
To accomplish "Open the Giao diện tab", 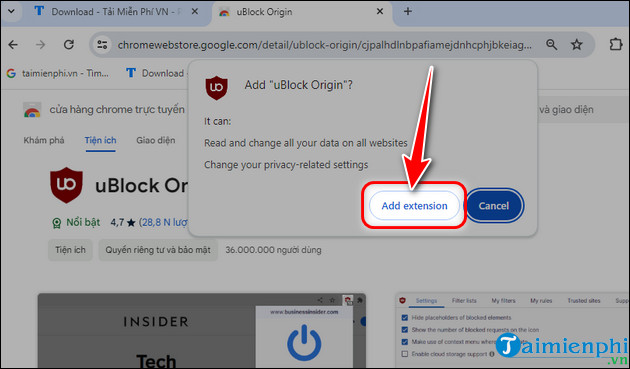I will [x=155, y=140].
